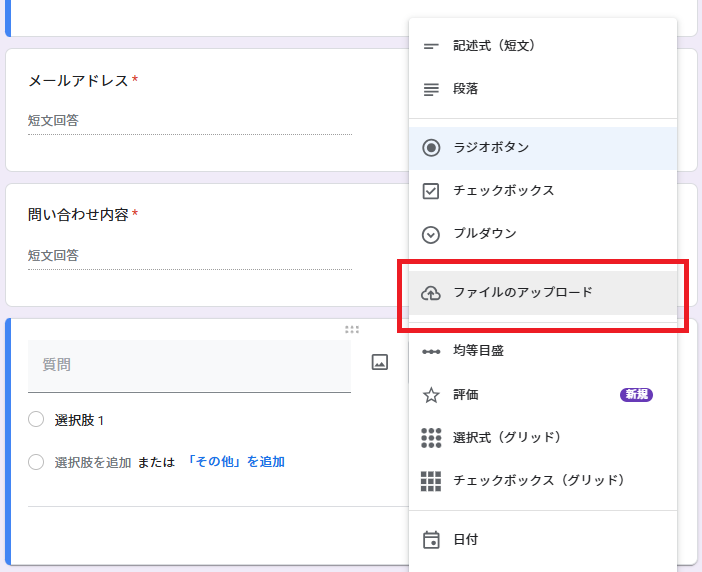This screenshot has height=572, width=702.
Task: Click the 質問 title input field
Action: click(189, 365)
